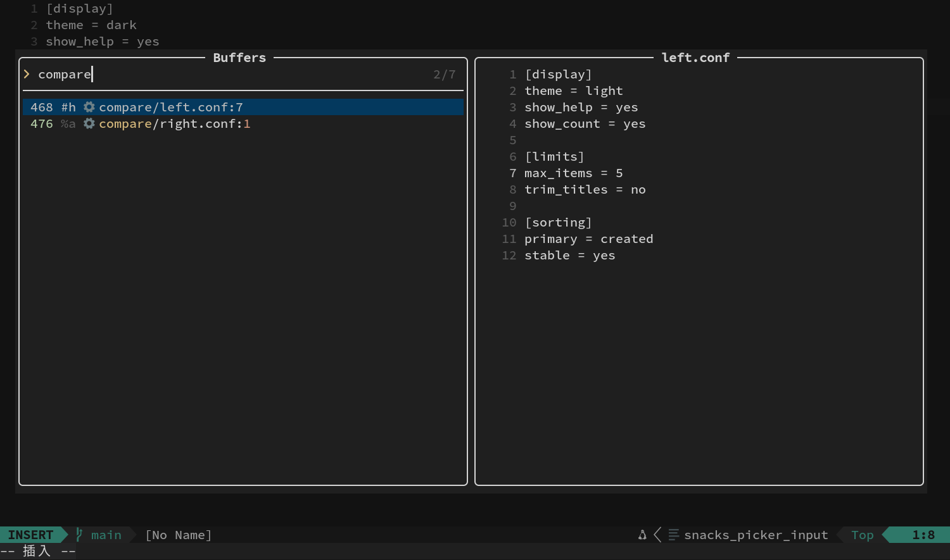Click the 'main' branch name in statusline
950x560 pixels.
(106, 535)
